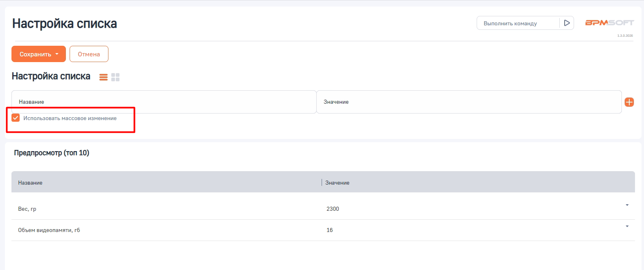Click preview header 'Значение'
The image size is (644, 270).
click(x=337, y=183)
